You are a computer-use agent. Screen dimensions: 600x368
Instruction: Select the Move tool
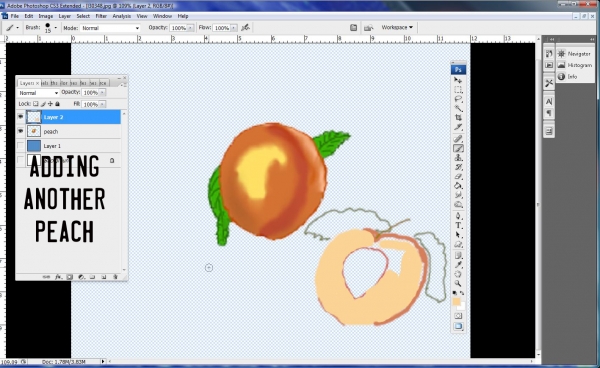pos(458,80)
